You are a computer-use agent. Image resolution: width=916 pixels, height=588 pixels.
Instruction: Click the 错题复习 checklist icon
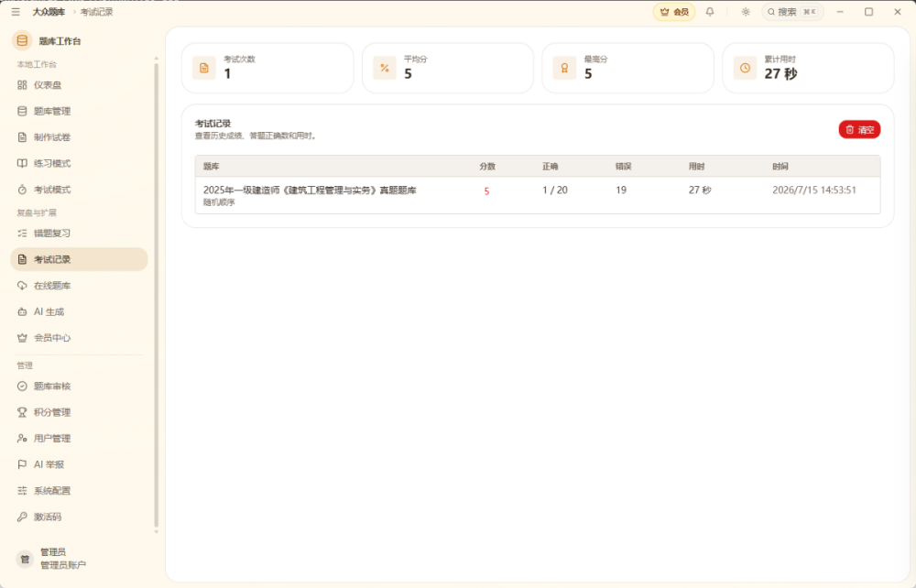[x=22, y=233]
